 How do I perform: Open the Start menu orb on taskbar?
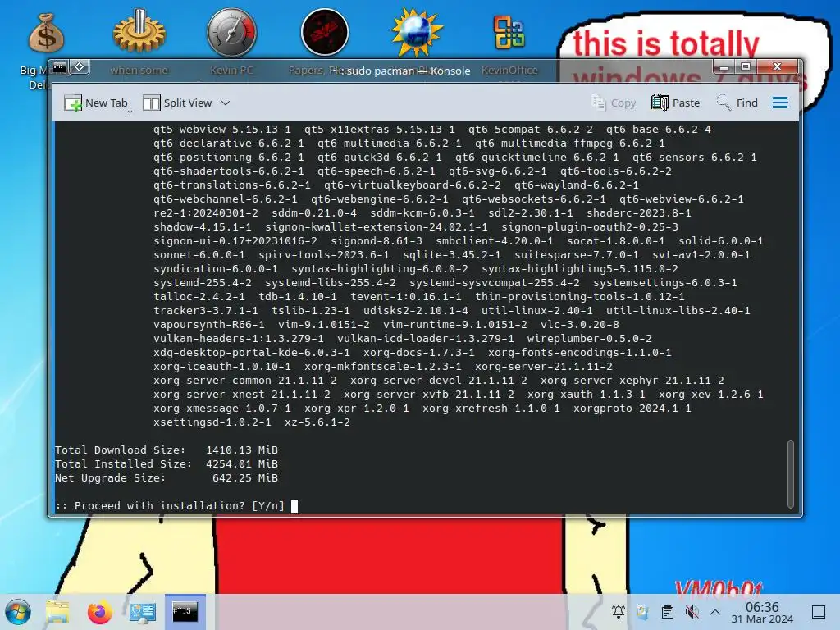[x=18, y=612]
